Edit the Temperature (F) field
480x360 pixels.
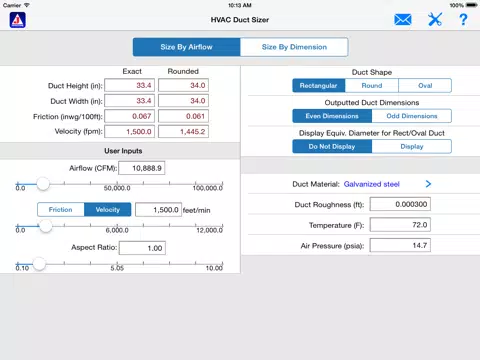pos(400,225)
